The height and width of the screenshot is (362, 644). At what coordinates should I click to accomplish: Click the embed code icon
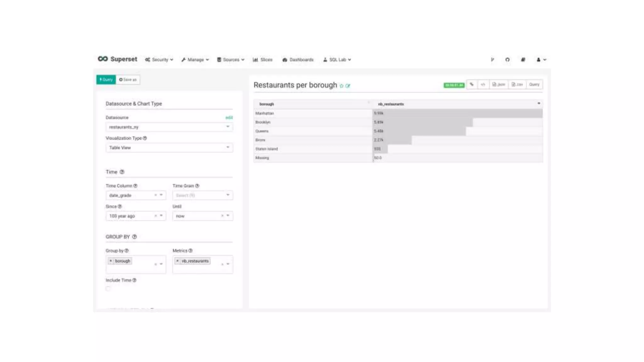pos(483,84)
